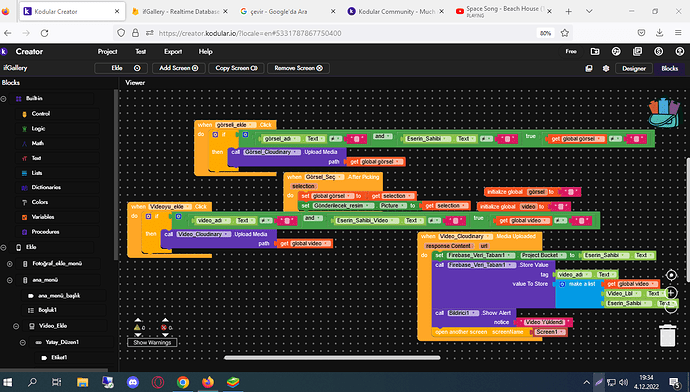
Task: Switch to Kodular Community browser tab
Action: pyautogui.click(x=395, y=11)
